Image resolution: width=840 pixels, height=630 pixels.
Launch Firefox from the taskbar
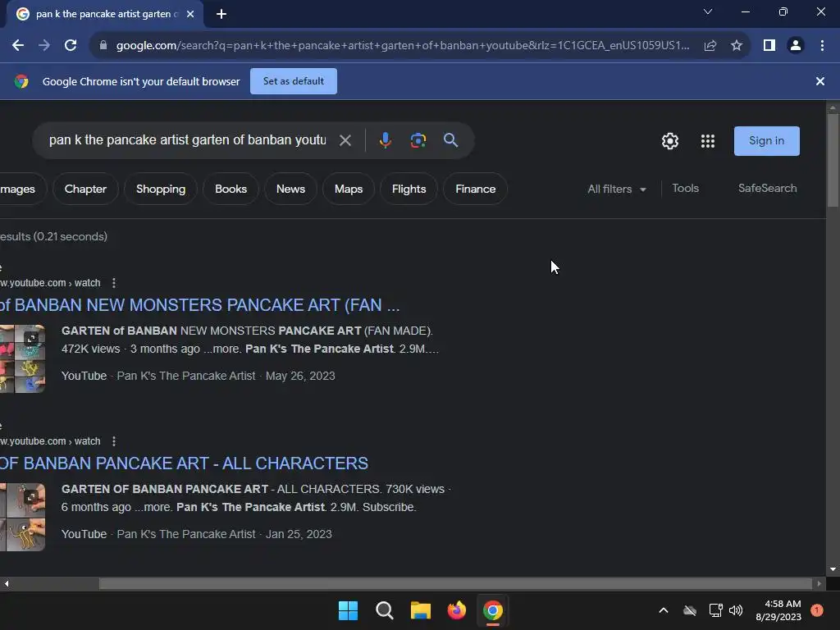457,610
